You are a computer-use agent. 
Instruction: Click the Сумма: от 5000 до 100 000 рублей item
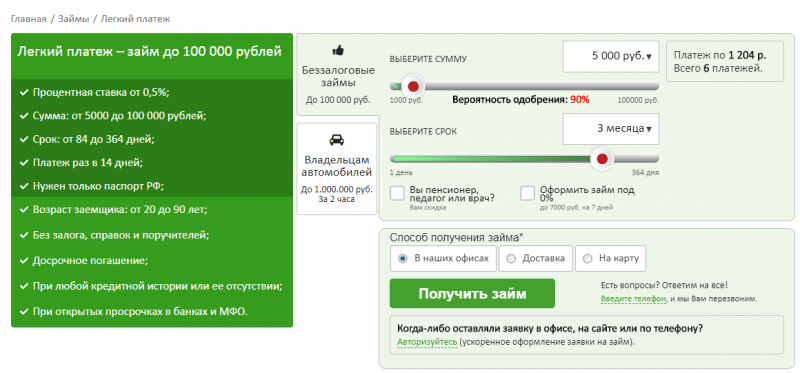(x=119, y=116)
